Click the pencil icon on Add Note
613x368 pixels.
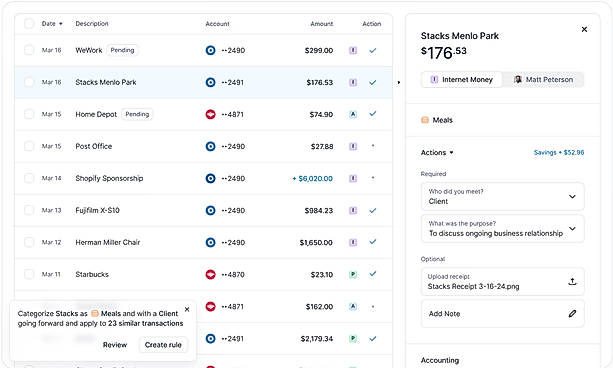pyautogui.click(x=572, y=314)
